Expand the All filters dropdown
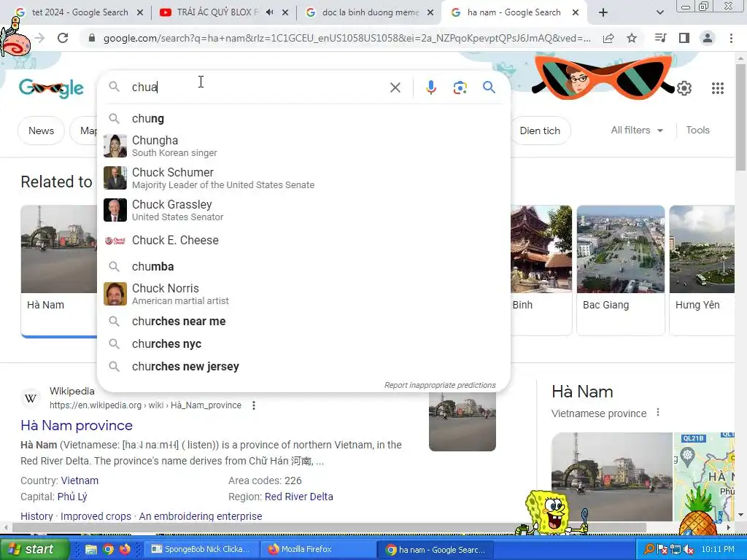The height and width of the screenshot is (560, 747). pyautogui.click(x=637, y=130)
